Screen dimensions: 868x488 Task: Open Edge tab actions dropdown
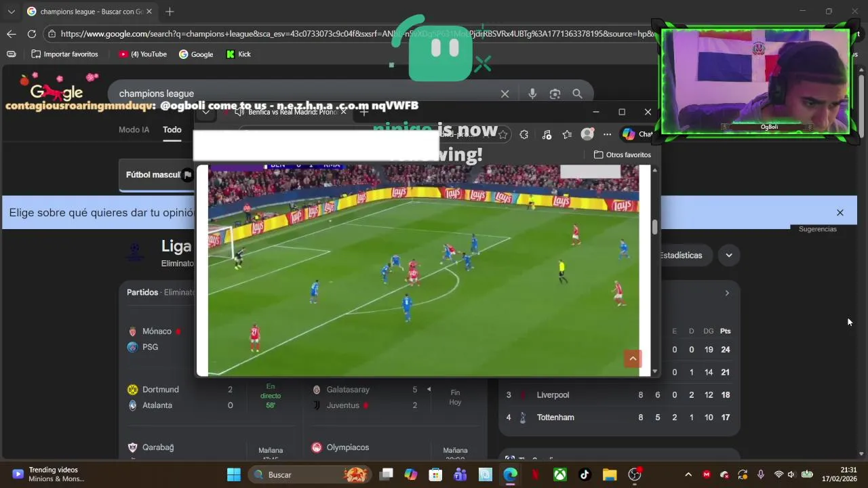point(205,112)
